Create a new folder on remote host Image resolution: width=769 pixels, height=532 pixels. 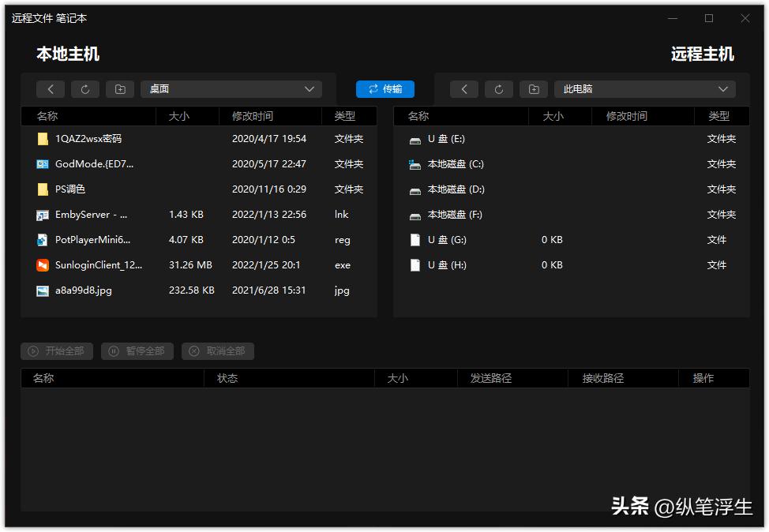tap(533, 89)
